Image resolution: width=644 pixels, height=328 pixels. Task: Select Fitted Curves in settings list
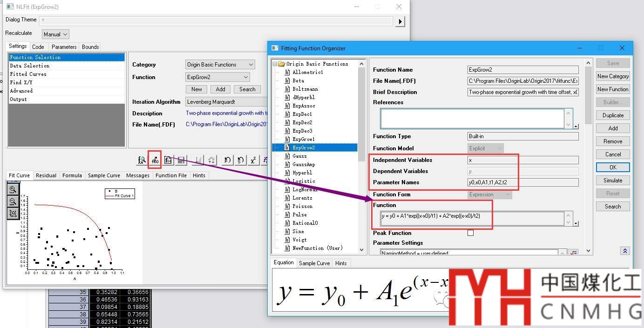[x=67, y=74]
